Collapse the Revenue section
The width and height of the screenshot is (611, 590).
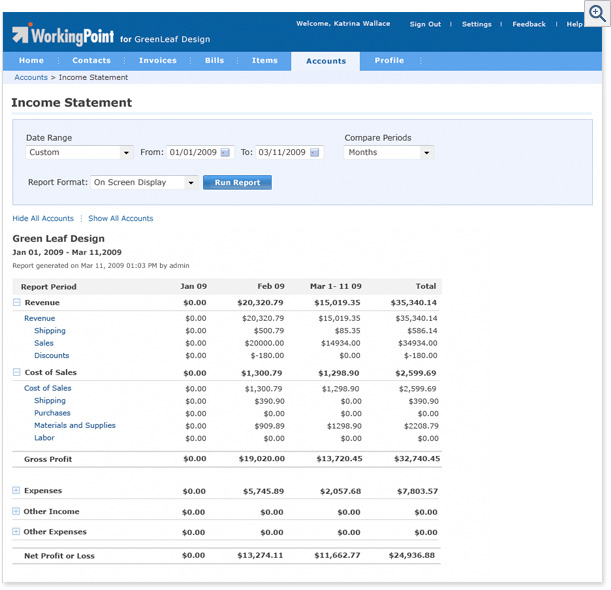pyautogui.click(x=16, y=302)
